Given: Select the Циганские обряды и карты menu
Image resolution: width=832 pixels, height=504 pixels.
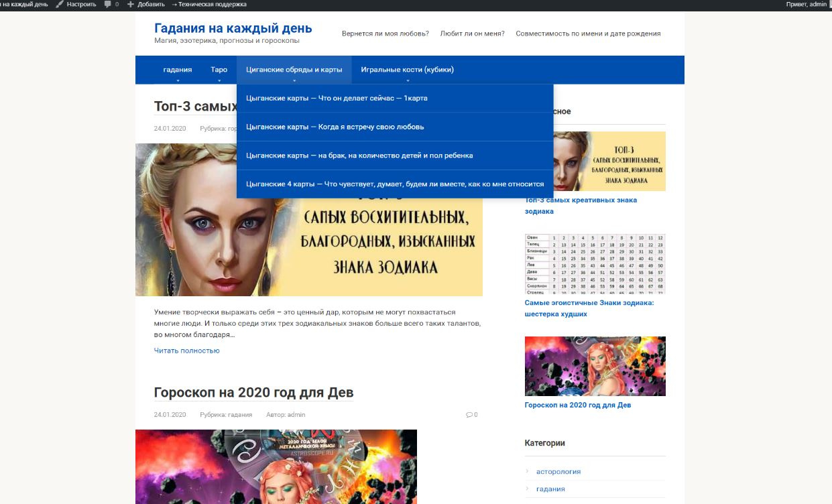Looking at the screenshot, I should coord(294,70).
